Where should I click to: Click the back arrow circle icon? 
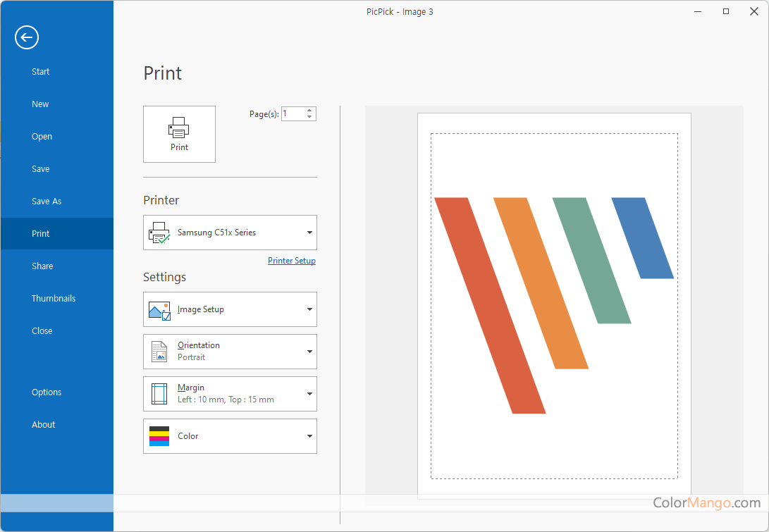pos(27,37)
